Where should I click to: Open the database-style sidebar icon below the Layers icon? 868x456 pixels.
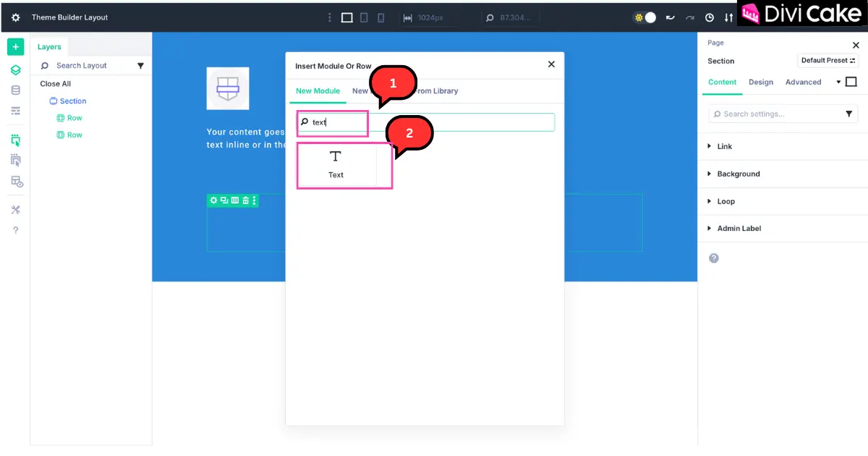coord(16,90)
